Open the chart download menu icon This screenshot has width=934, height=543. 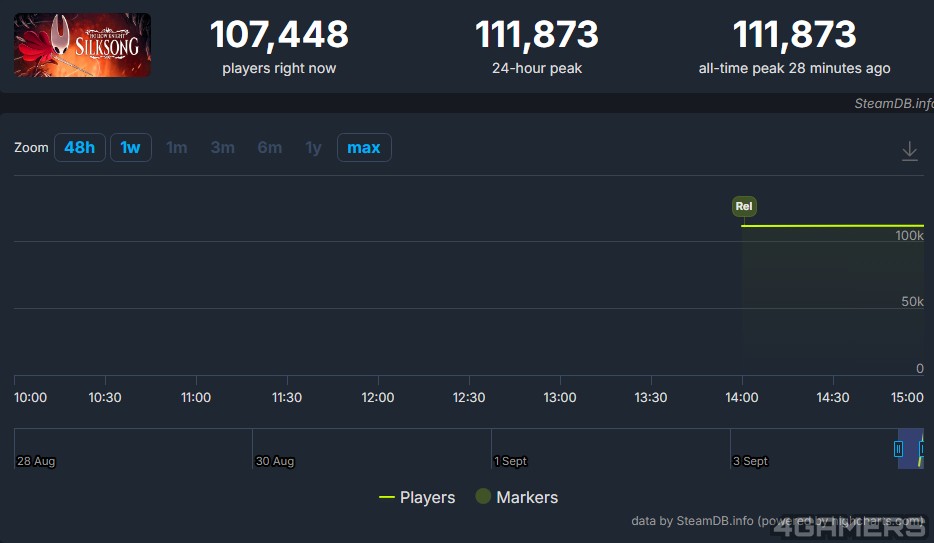(910, 151)
